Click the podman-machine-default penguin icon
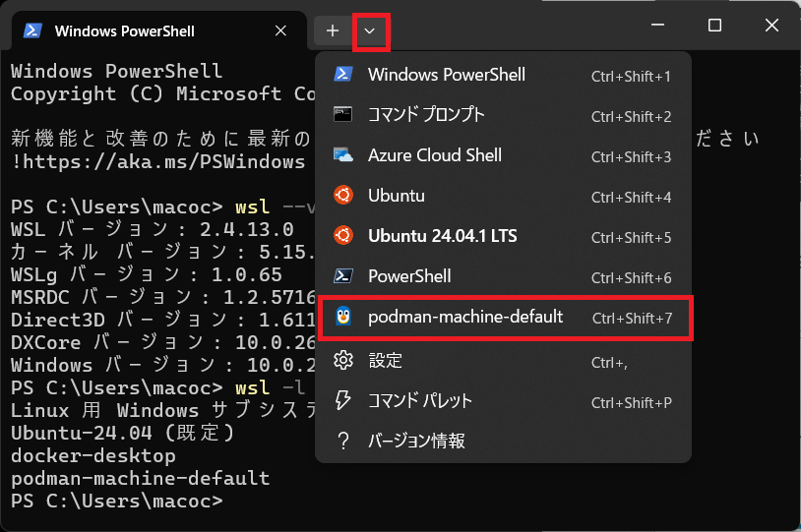 tap(342, 317)
